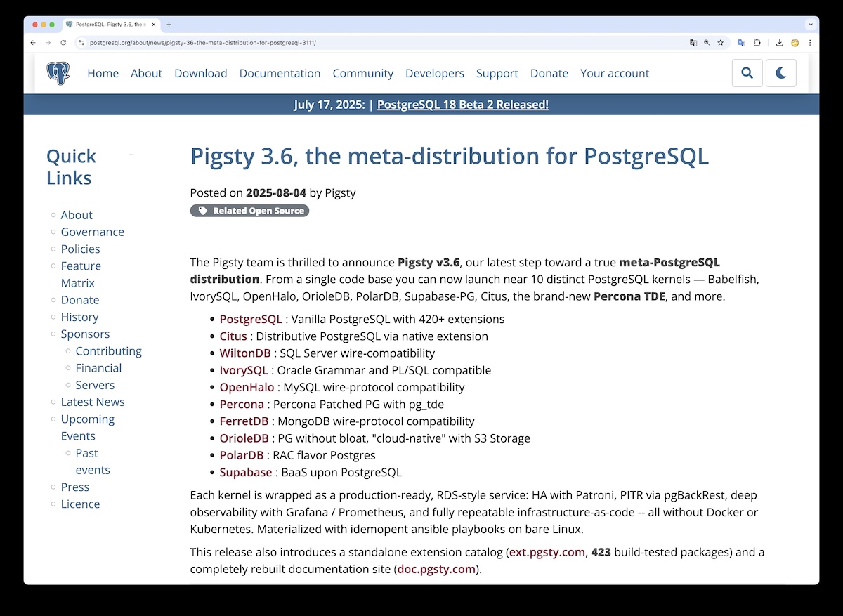Click the address bar zoom magnifier icon
This screenshot has width=843, height=616.
pos(707,43)
